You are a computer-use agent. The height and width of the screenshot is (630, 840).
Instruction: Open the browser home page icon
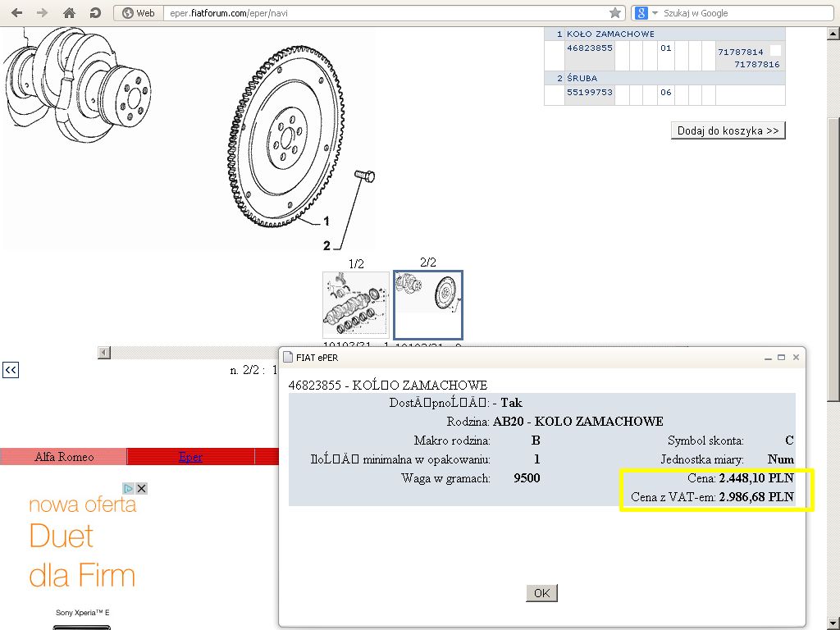click(69, 13)
